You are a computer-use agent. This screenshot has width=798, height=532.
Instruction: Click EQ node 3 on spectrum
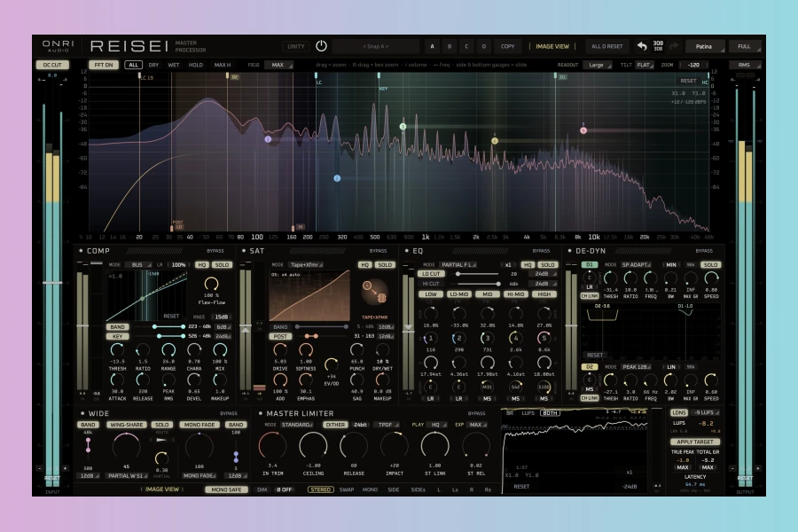[403, 127]
